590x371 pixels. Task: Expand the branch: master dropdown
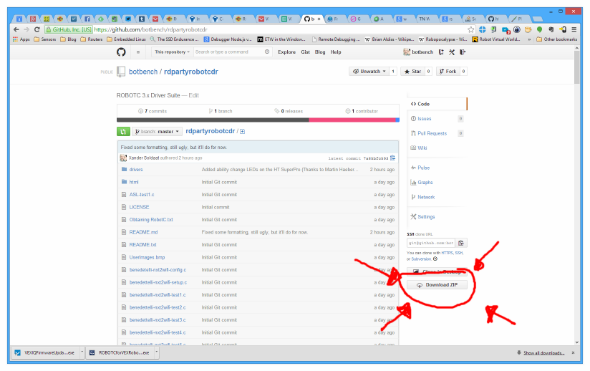[157, 131]
